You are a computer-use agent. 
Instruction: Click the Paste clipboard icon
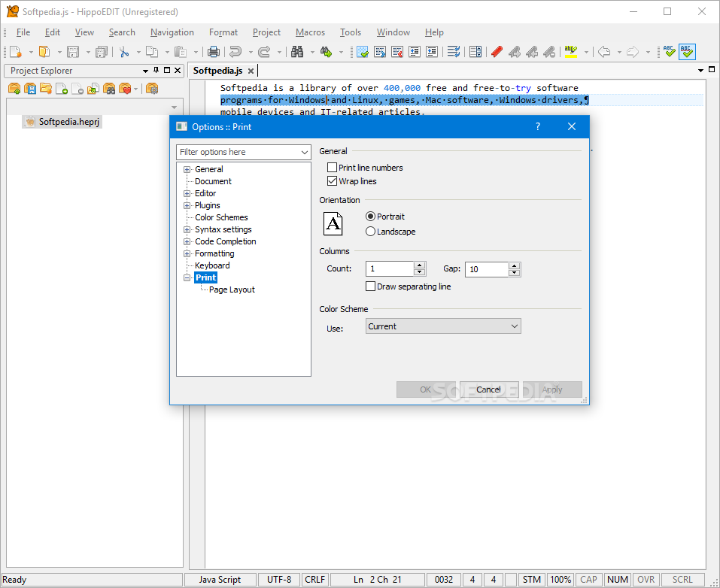coord(181,52)
